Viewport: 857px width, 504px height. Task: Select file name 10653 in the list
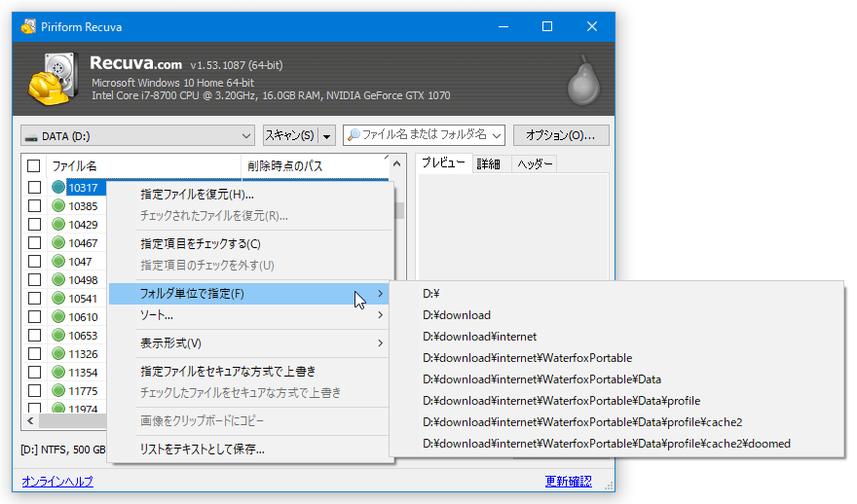tap(83, 336)
